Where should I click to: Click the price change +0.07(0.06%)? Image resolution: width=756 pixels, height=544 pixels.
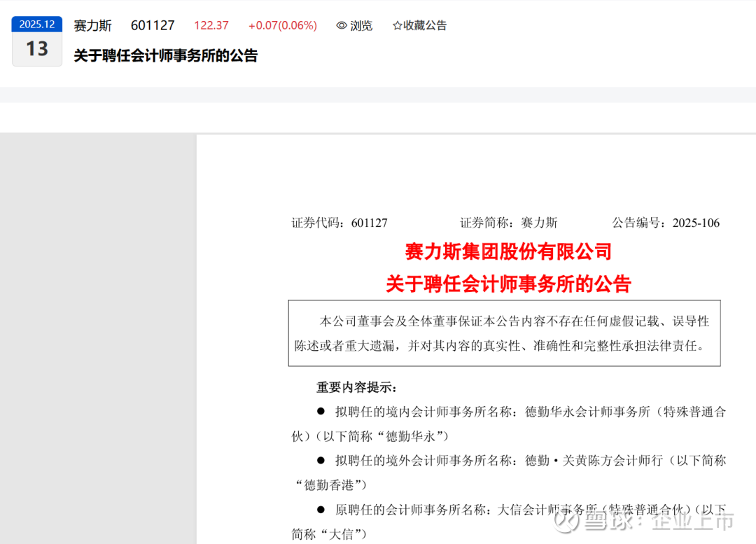pyautogui.click(x=283, y=26)
